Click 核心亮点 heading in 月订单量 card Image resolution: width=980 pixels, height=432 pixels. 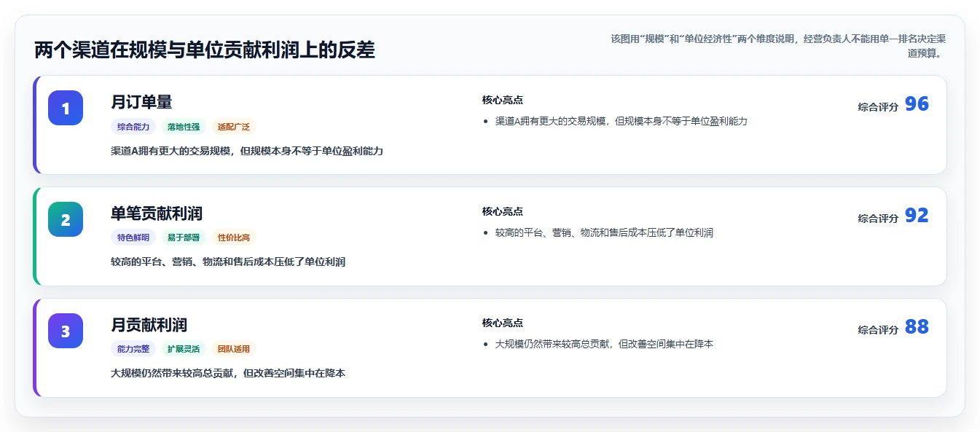click(x=502, y=100)
